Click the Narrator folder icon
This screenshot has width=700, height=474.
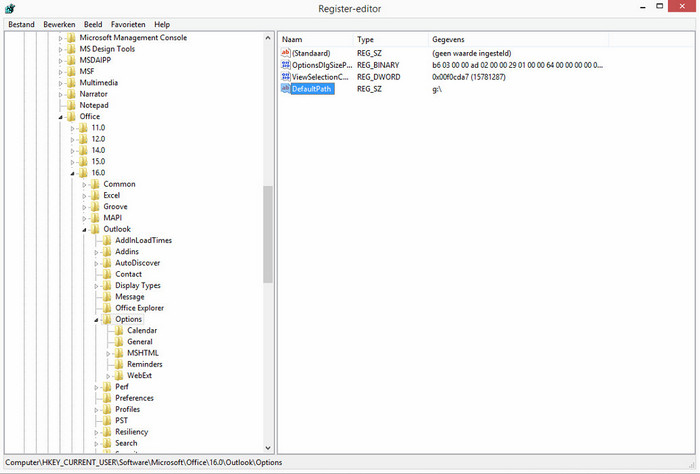[71, 94]
